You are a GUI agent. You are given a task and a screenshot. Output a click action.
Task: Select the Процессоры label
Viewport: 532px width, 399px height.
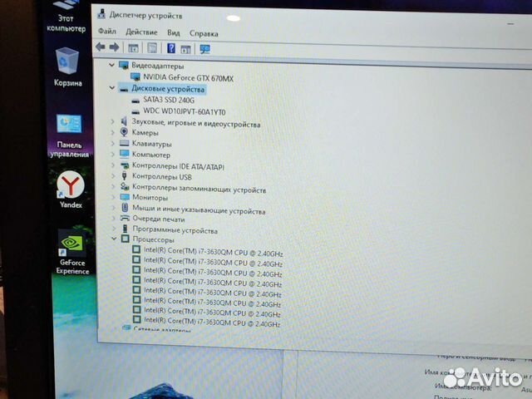(x=153, y=239)
